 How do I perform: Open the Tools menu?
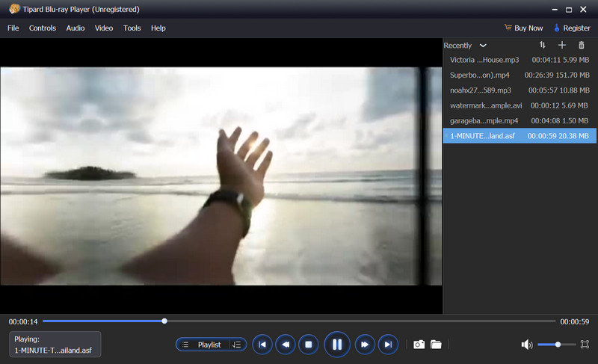pos(132,28)
